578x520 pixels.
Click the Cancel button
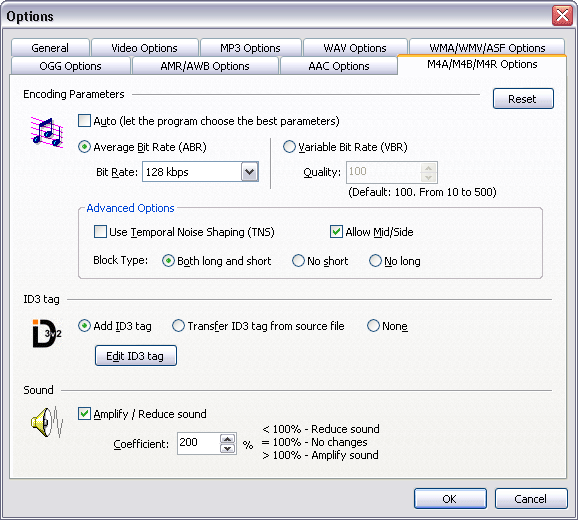[x=531, y=499]
